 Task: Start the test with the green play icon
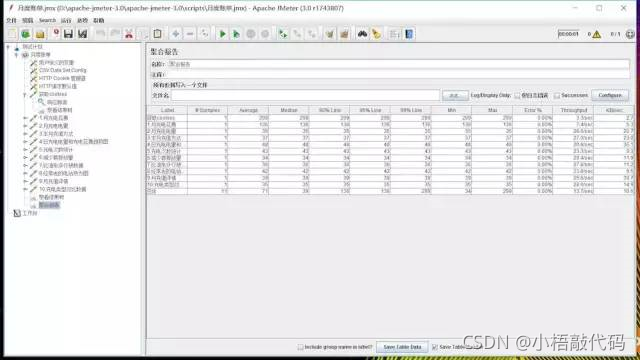222,34
